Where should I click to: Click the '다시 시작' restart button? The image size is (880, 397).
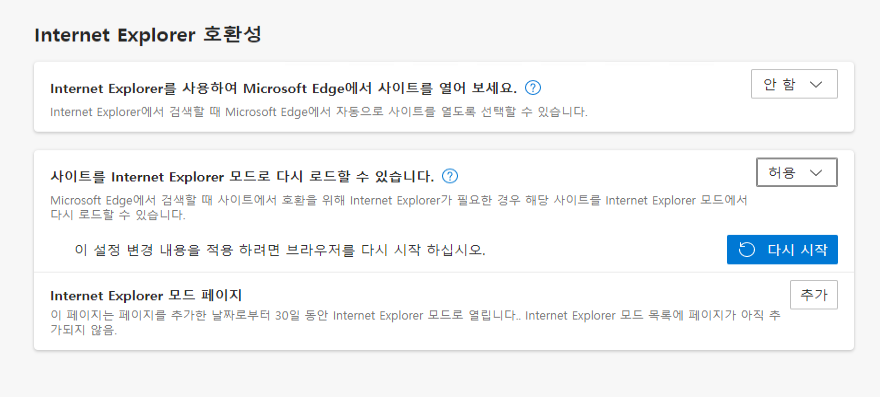(782, 250)
